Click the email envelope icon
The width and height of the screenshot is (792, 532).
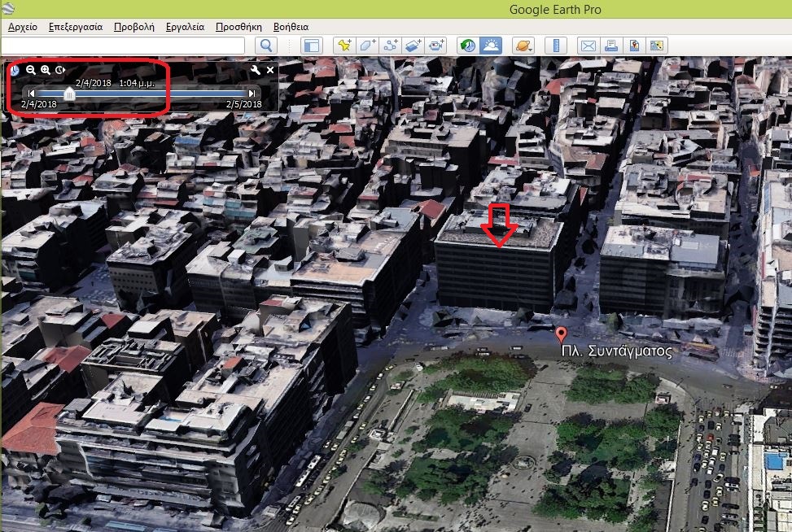tap(589, 46)
